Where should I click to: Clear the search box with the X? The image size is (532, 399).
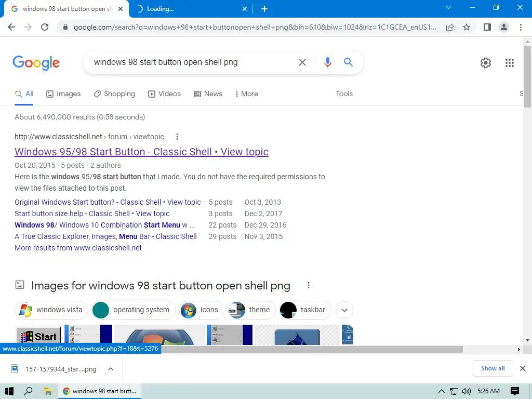302,62
